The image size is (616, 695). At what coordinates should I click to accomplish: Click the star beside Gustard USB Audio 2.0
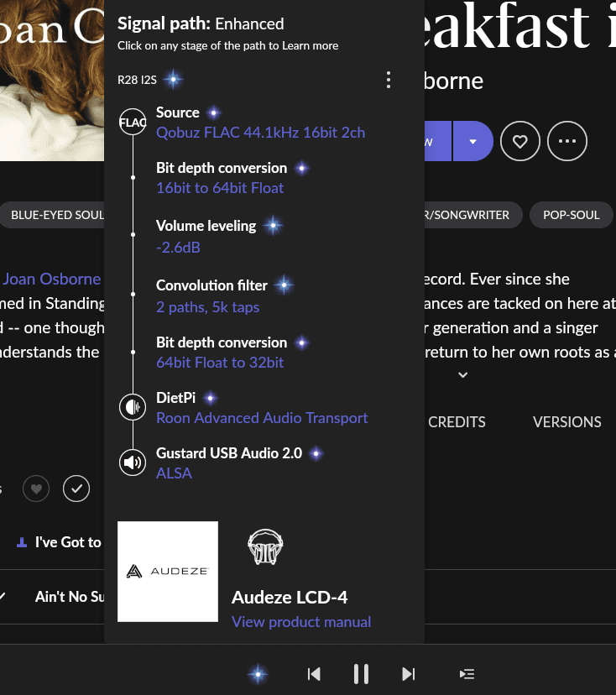tap(316, 454)
